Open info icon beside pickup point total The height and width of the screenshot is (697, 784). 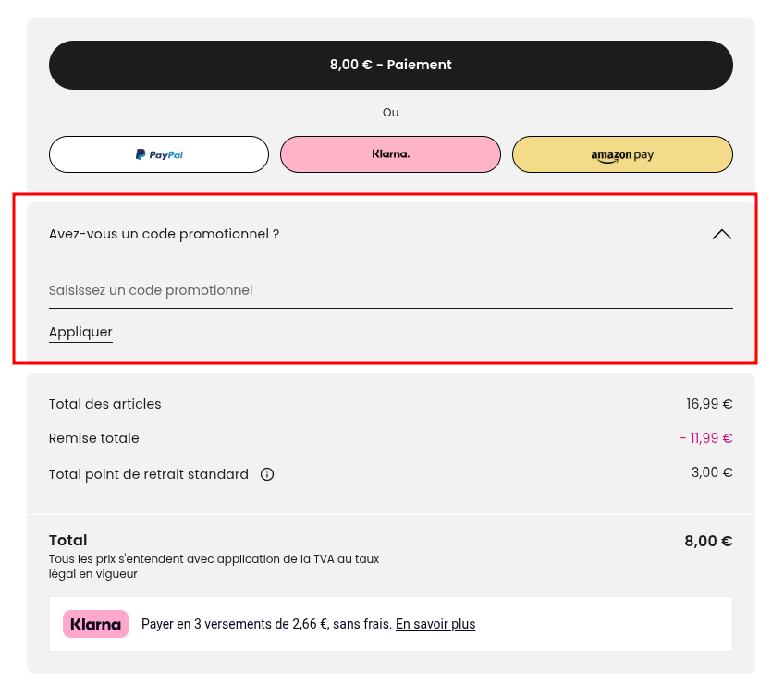click(267, 474)
